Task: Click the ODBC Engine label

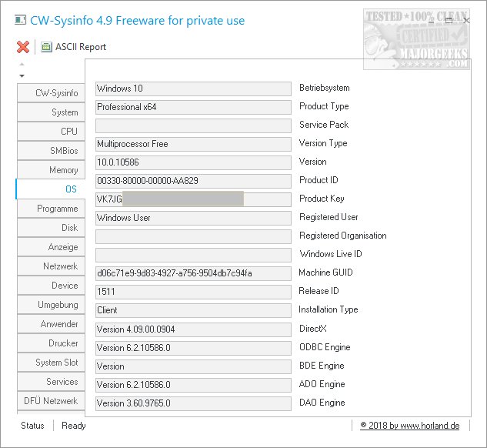Action: coord(325,347)
